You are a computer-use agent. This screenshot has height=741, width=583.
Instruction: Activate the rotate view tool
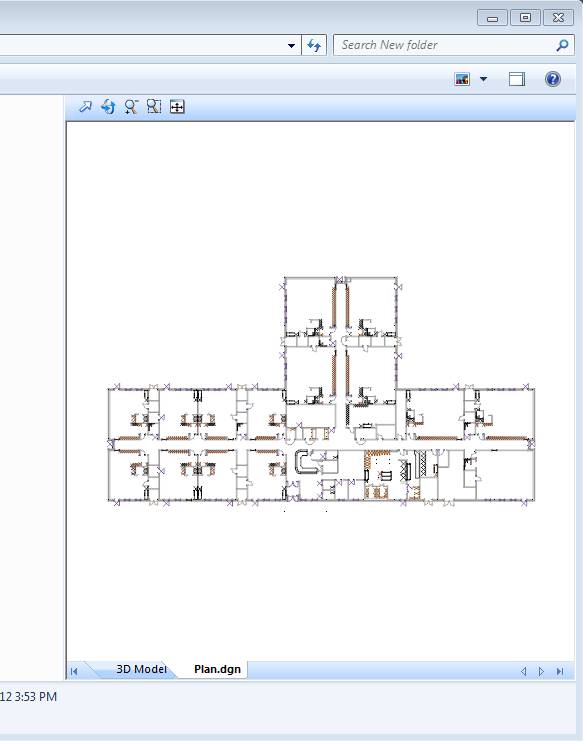coord(108,107)
